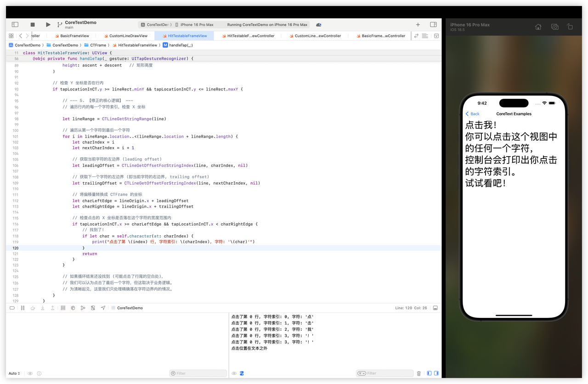Screen dimensions: 588x384
Task: Click the HitTestableFrameView file breadcrumb
Action: pos(135,45)
